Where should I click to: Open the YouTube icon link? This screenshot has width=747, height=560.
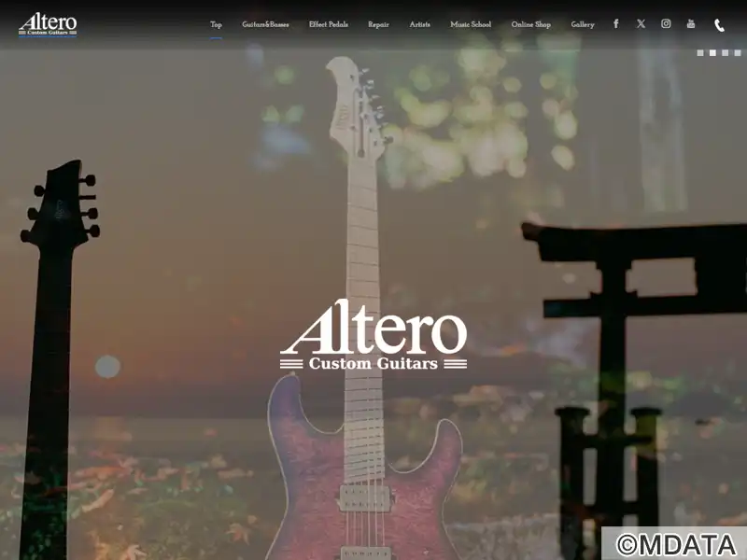point(691,24)
